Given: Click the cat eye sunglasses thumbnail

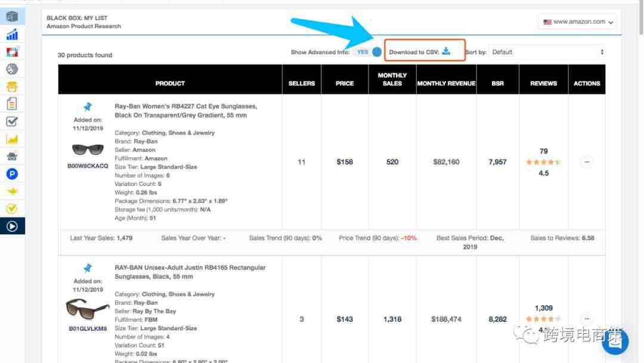Looking at the screenshot, I should click(88, 150).
